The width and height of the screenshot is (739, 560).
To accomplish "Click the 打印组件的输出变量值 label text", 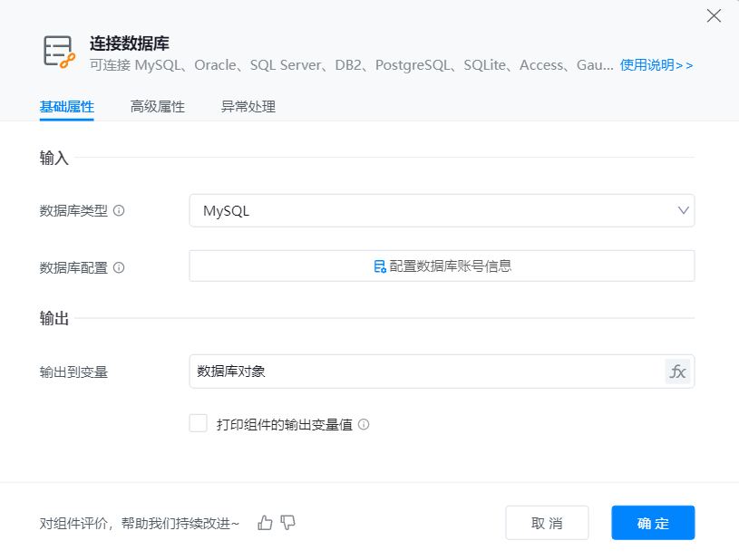I will pos(284,424).
